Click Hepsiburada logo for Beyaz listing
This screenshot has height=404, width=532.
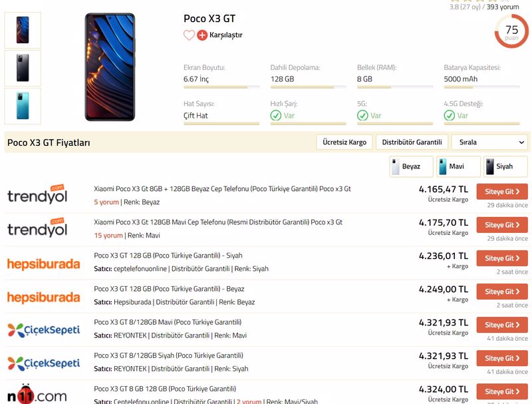coord(44,297)
